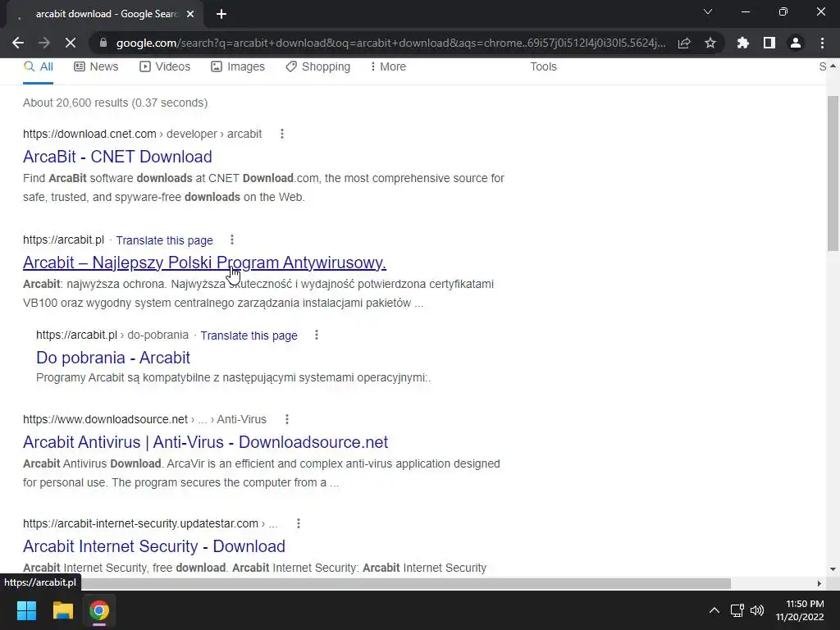The width and height of the screenshot is (840, 630).
Task: Open options for the do-pobrania result
Action: coord(317,335)
